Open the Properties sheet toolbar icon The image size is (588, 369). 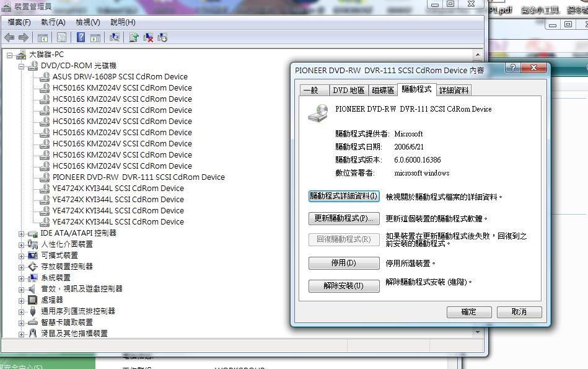[x=61, y=38]
